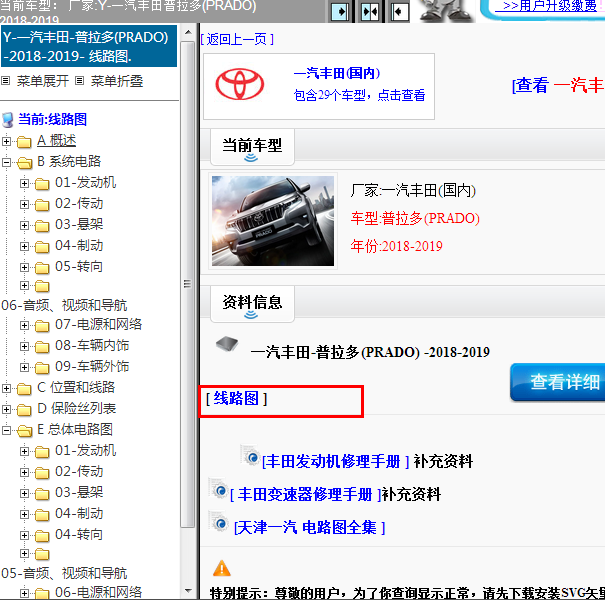605x600 pixels.
Task: Expand the A 概述 tree node
Action: (x=6, y=142)
